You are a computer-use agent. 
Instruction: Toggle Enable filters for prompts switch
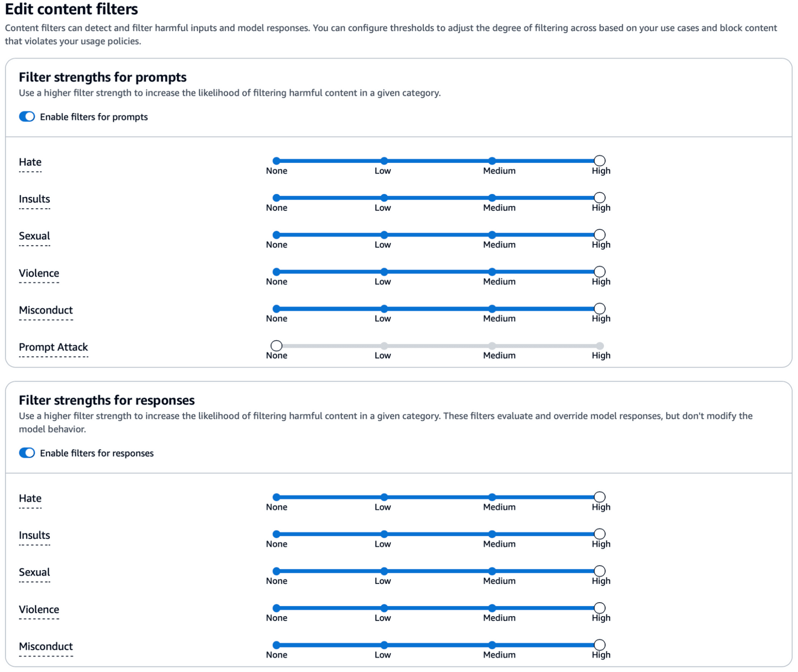coord(27,117)
